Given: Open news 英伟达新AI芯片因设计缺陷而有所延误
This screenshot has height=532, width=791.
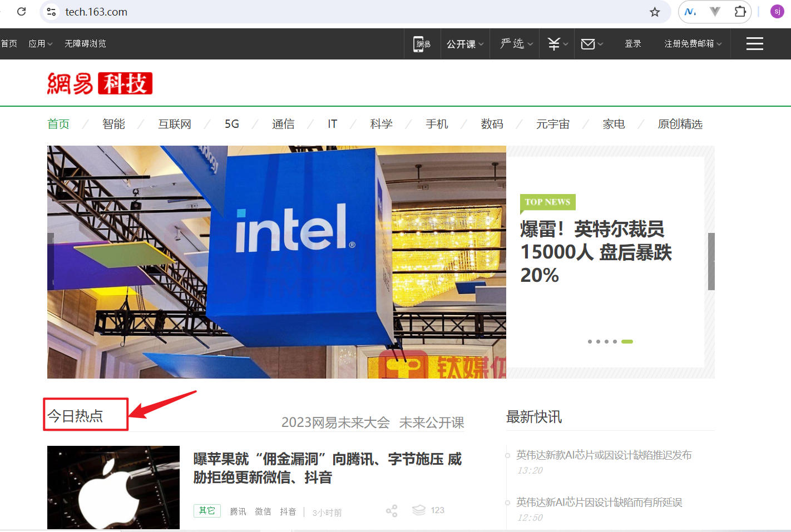Looking at the screenshot, I should click(599, 503).
